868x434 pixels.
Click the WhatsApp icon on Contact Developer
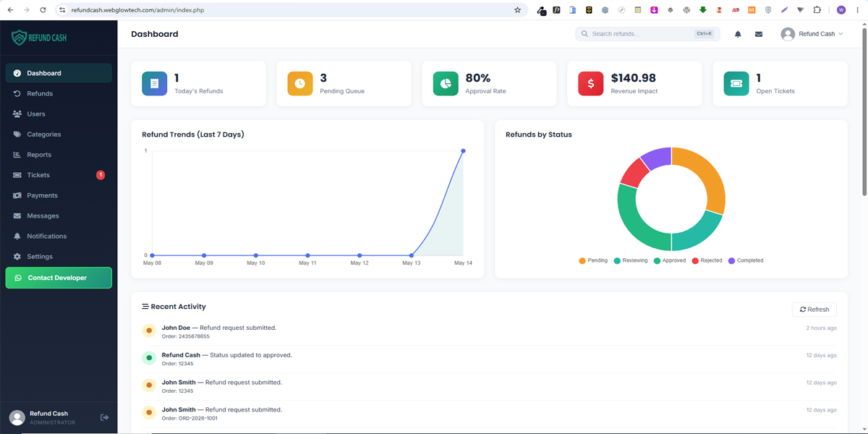pyautogui.click(x=18, y=278)
